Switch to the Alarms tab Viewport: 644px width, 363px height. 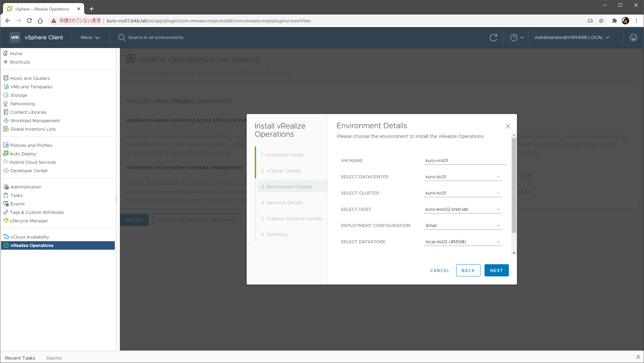pyautogui.click(x=54, y=358)
